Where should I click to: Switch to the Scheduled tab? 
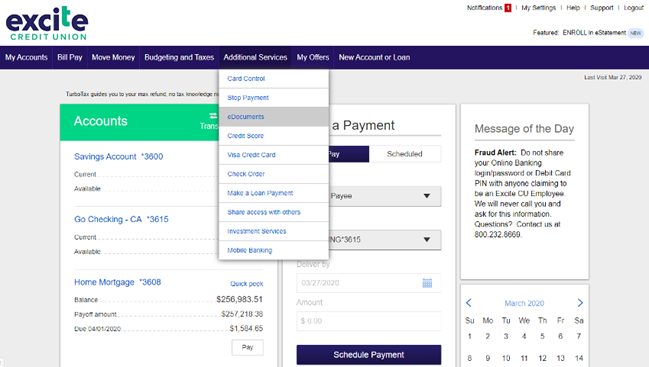[404, 154]
